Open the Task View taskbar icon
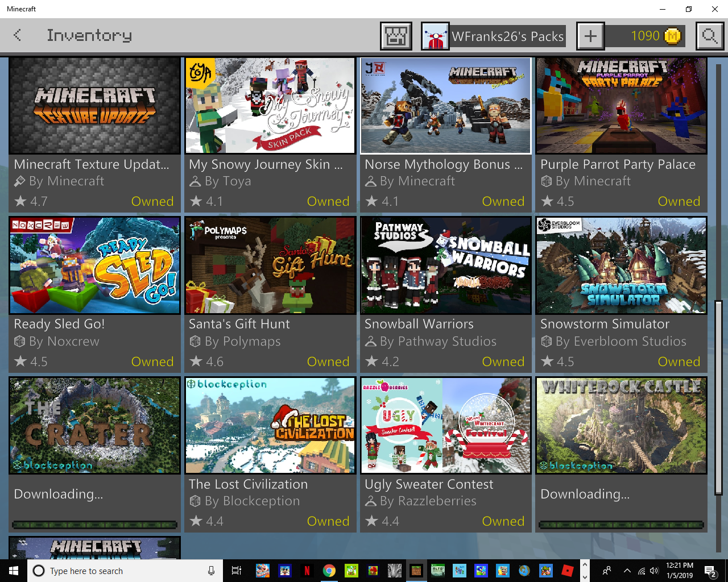 (x=237, y=571)
